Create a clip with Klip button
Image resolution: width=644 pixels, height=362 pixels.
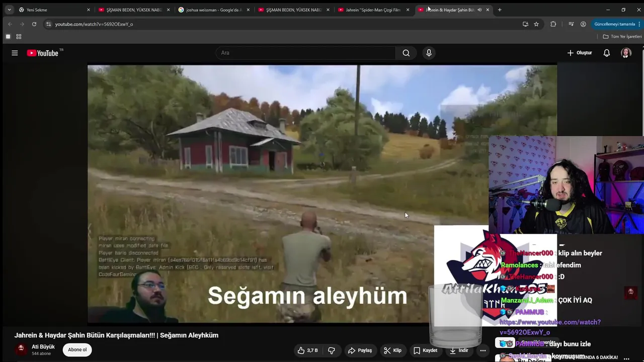point(392,350)
